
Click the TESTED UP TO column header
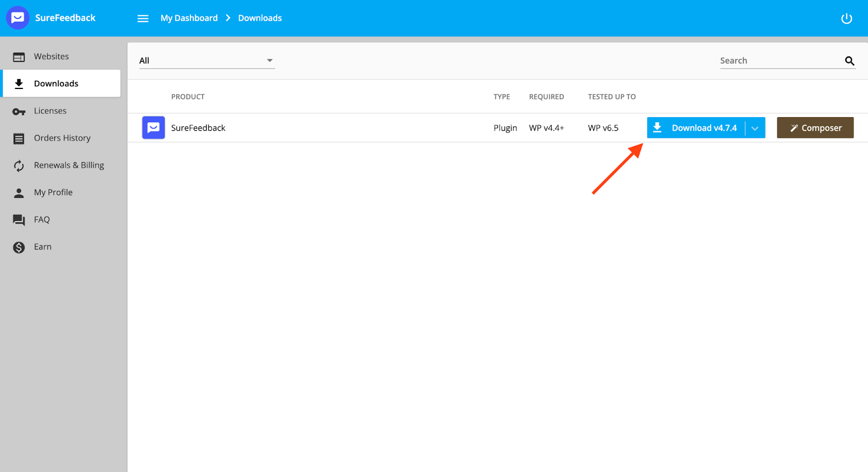[612, 97]
